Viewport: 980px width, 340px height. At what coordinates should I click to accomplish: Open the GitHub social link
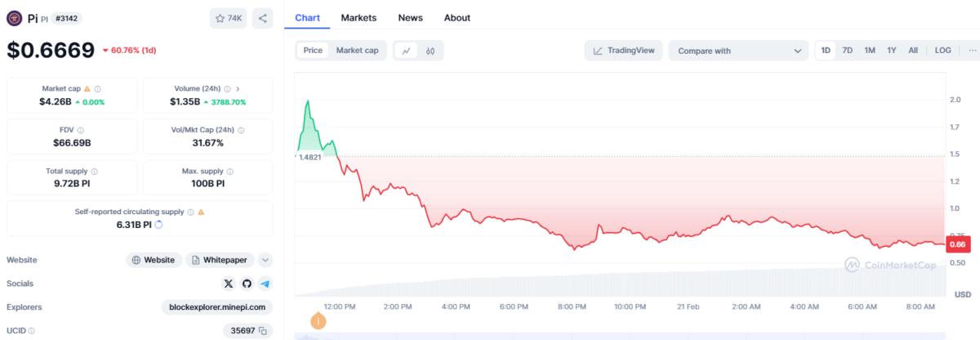[x=247, y=284]
